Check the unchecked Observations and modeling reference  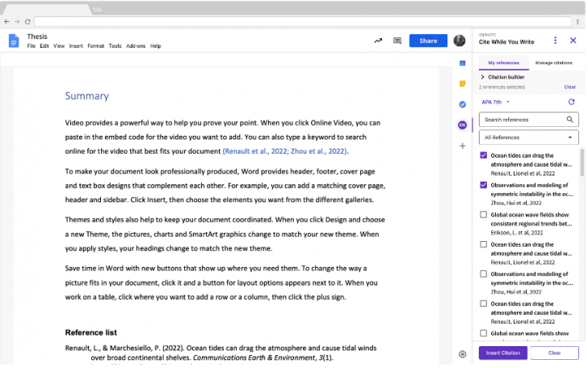483,273
